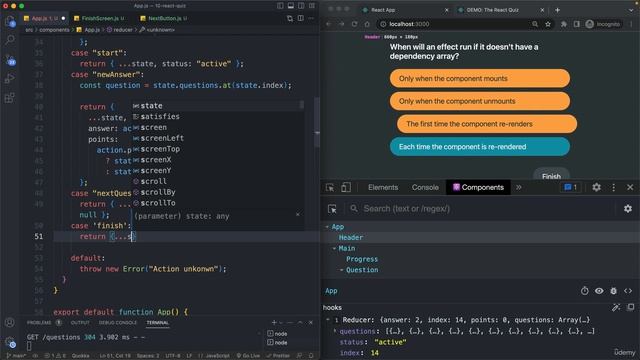Open the Output panel tab
The width and height of the screenshot is (640, 360).
tap(80, 322)
